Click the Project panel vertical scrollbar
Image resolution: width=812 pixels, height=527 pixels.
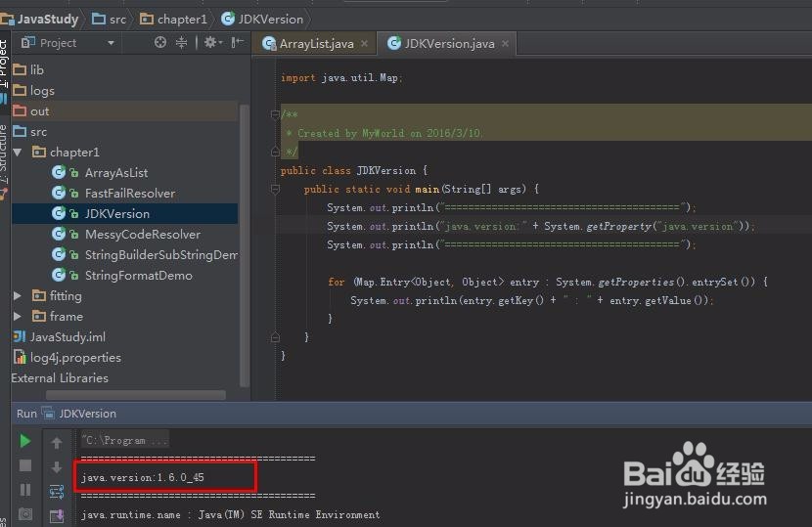tap(245, 245)
